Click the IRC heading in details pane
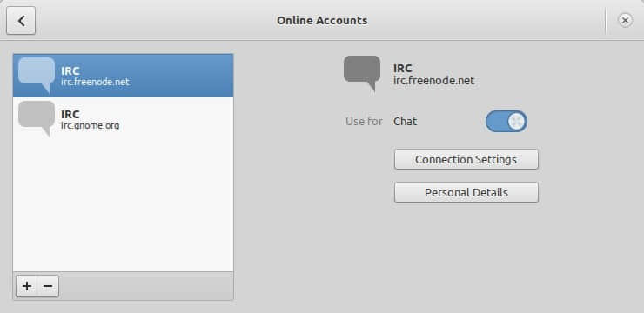This screenshot has width=644, height=313. coord(402,68)
